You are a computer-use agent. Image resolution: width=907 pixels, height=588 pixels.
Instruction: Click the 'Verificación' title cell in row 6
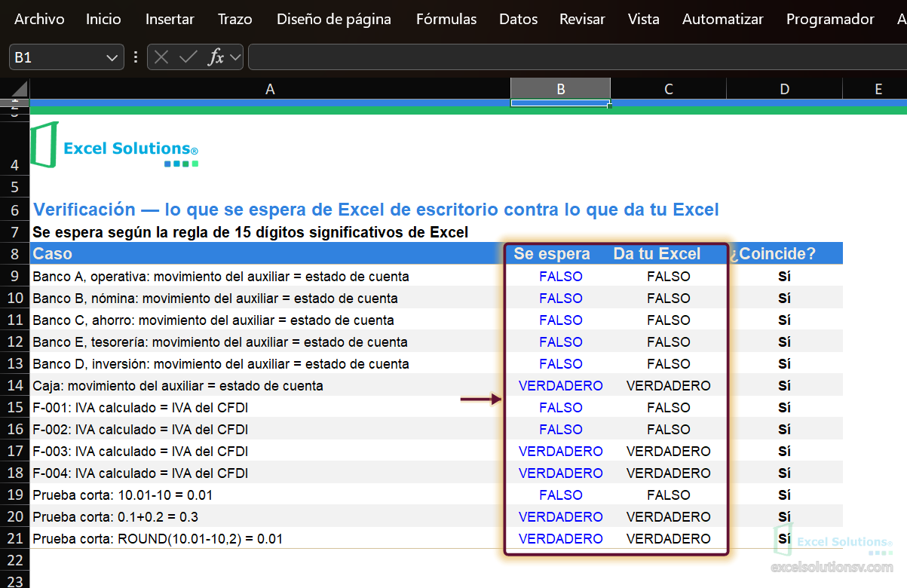coord(376,210)
